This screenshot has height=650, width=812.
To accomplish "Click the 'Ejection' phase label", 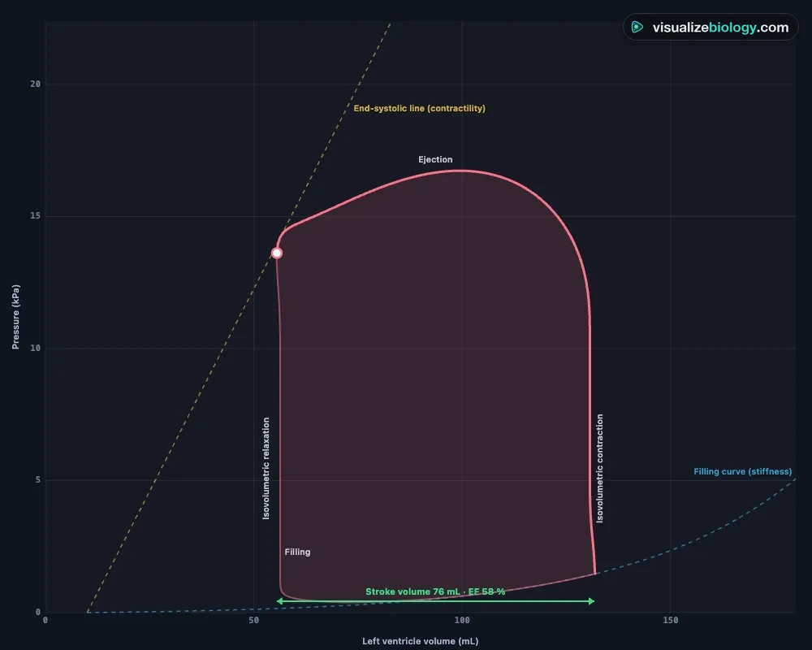I will coord(435,159).
